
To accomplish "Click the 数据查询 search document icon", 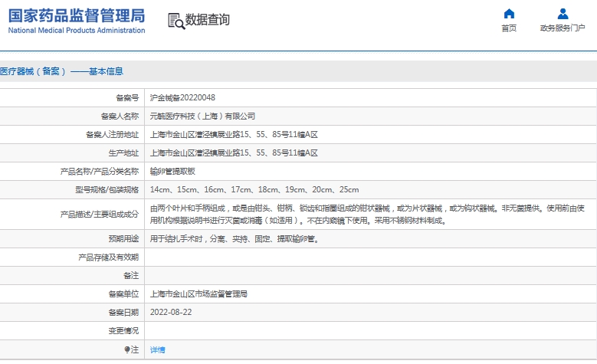I will (176, 21).
